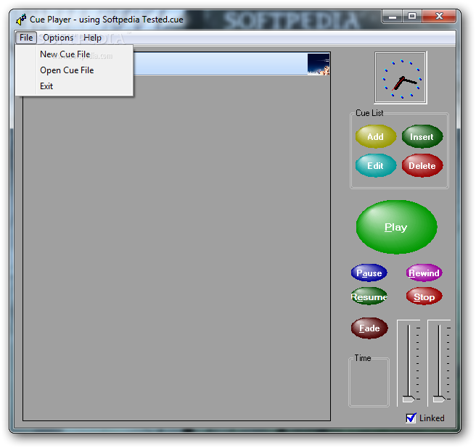476x448 pixels.
Task: Select Open Cue File menu entry
Action: [x=74, y=70]
